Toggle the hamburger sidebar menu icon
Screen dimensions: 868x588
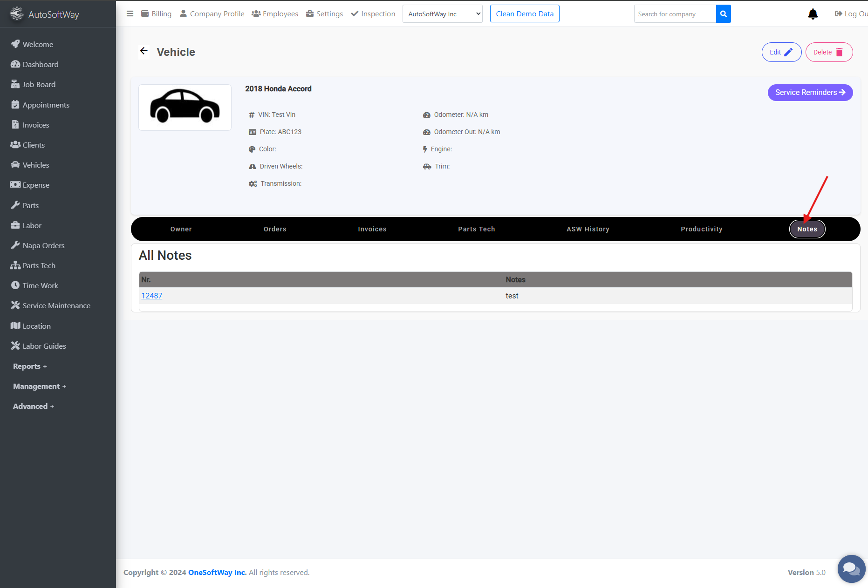(x=130, y=14)
